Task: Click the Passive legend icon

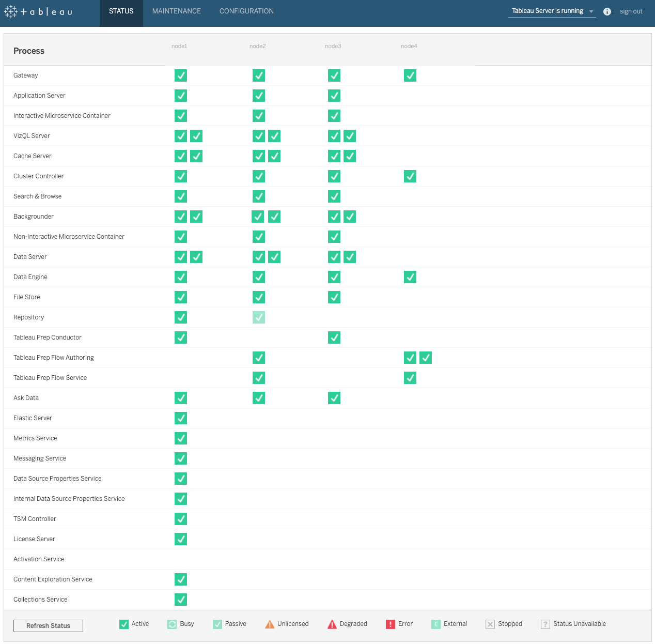Action: click(x=217, y=624)
